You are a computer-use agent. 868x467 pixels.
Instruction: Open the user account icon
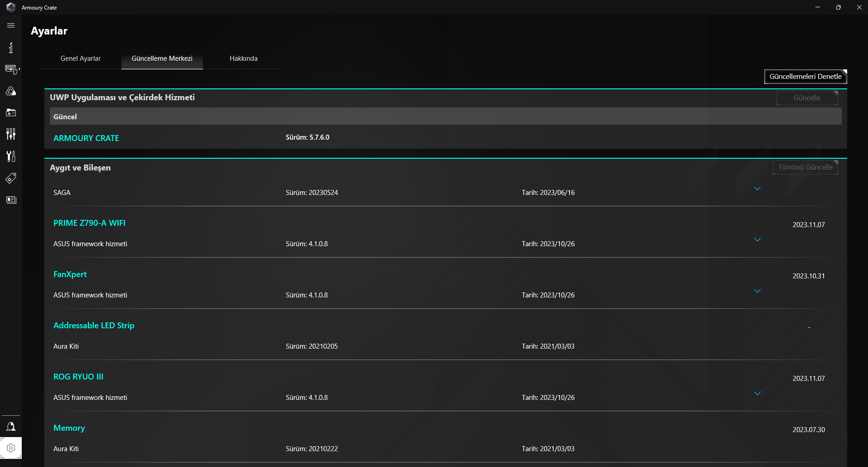(x=11, y=426)
